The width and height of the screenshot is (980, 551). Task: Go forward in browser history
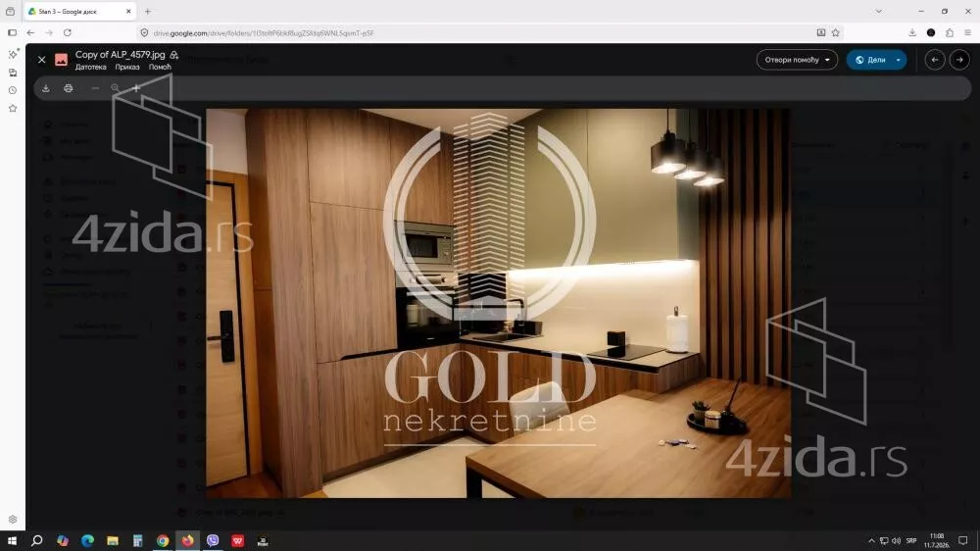49,32
